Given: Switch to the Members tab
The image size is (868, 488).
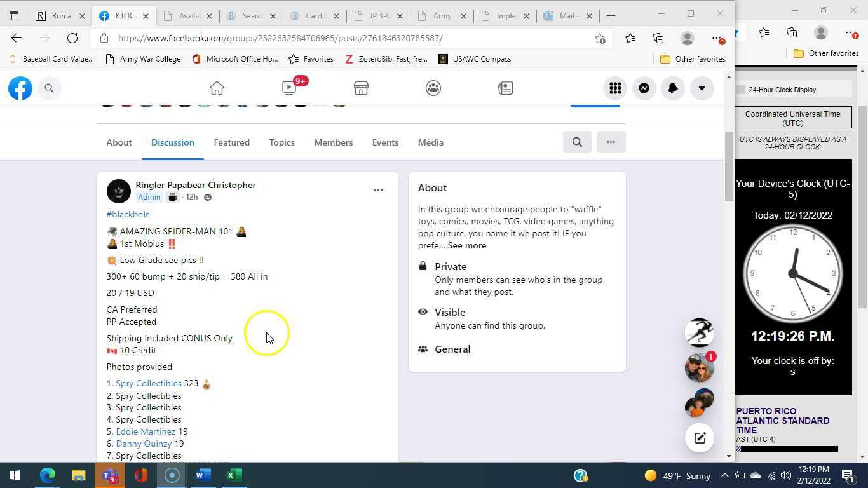Looking at the screenshot, I should coord(333,142).
